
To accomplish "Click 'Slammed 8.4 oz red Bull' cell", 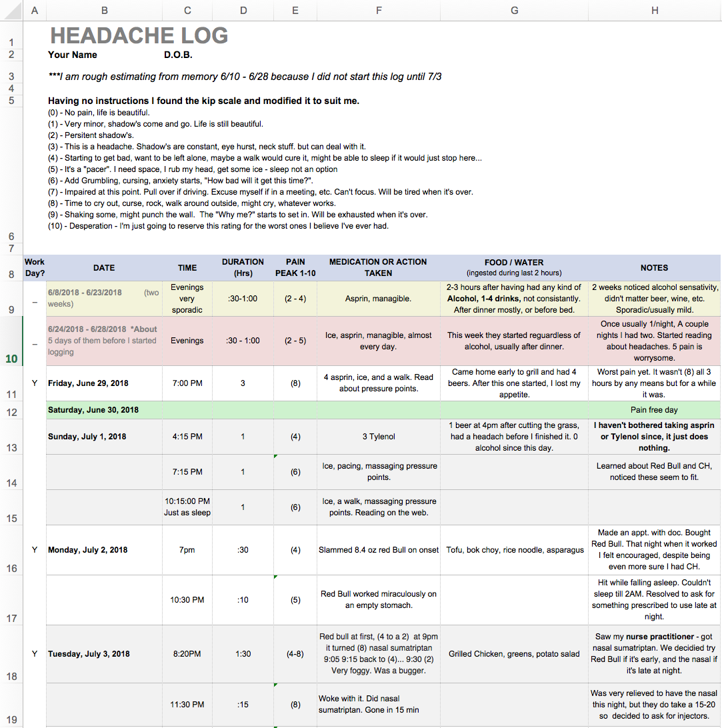I will tap(379, 550).
